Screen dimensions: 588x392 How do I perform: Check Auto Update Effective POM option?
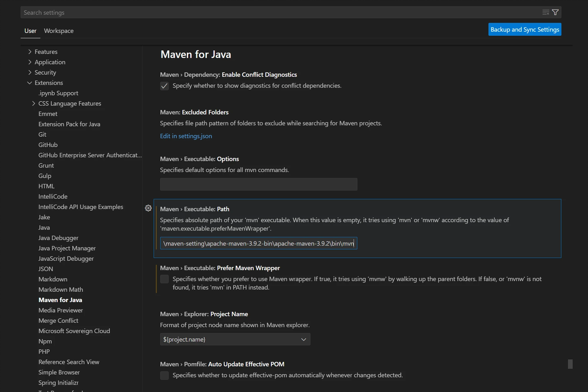pos(165,376)
